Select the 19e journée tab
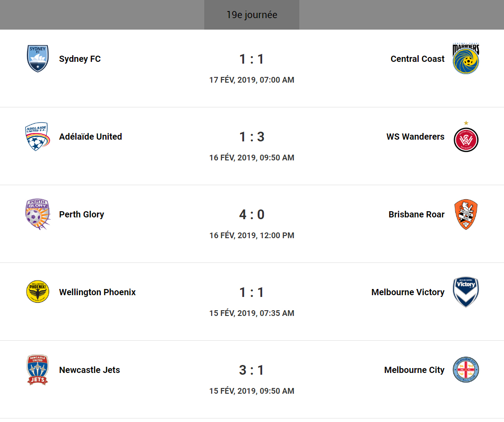504x422 pixels. (252, 15)
